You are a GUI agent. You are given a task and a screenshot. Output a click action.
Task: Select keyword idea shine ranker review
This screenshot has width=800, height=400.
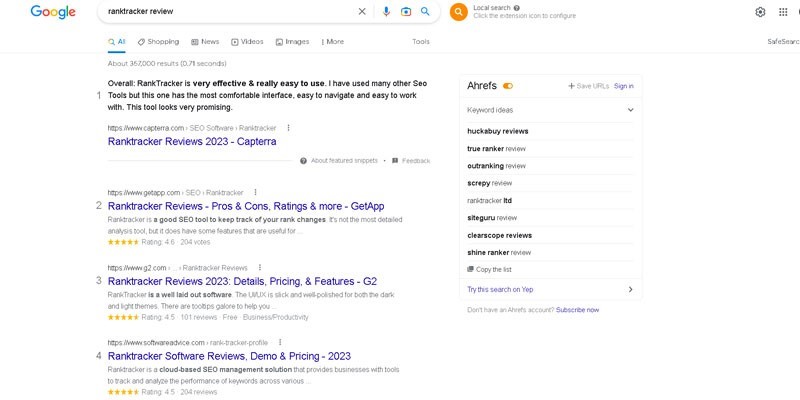[499, 253]
